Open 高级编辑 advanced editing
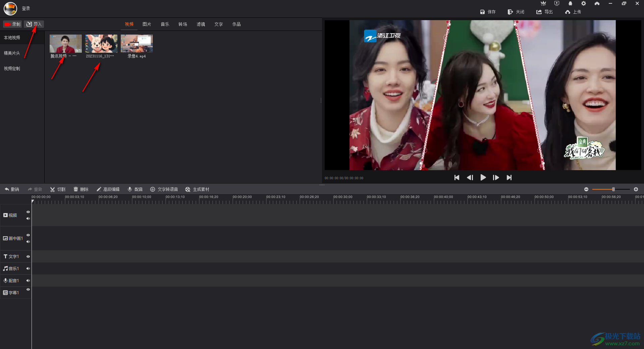 (x=108, y=189)
